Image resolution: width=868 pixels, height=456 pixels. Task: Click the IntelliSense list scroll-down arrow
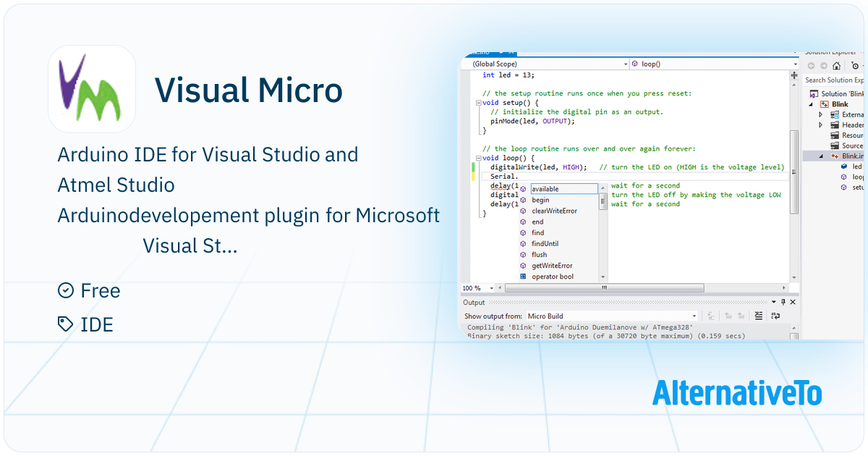603,276
